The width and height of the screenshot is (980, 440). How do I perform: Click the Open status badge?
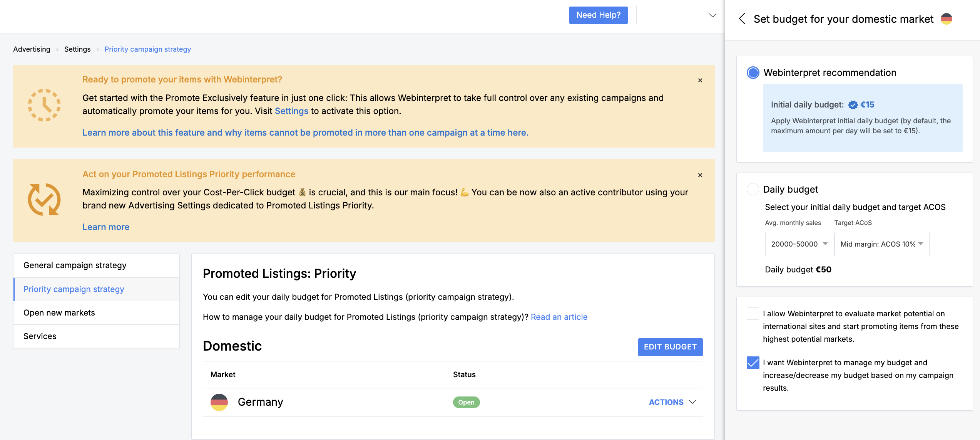[x=466, y=402]
